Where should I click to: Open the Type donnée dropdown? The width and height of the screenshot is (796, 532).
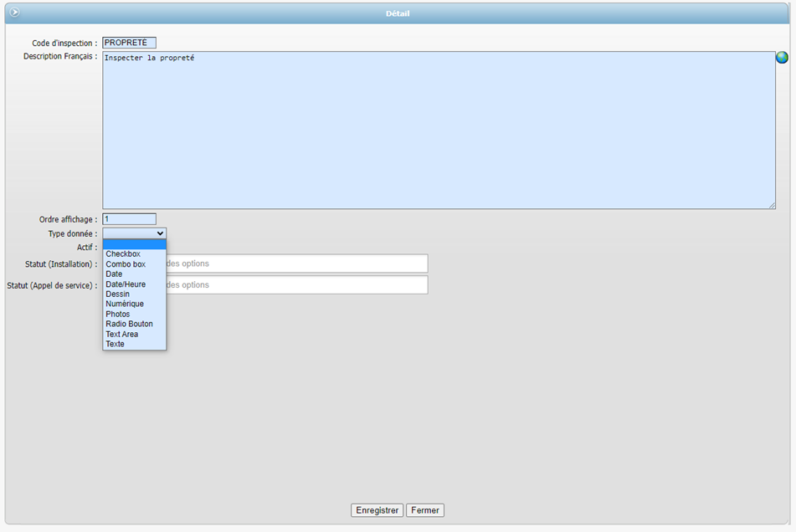coord(134,233)
